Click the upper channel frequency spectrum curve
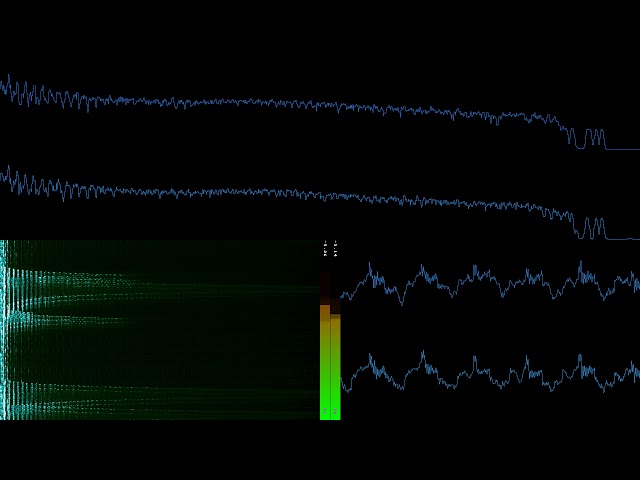The height and width of the screenshot is (480, 640). coord(300,103)
